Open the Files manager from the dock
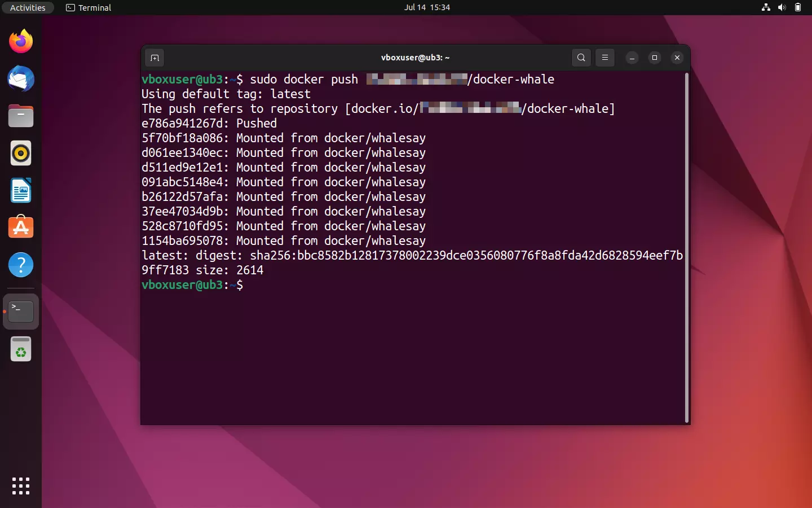The width and height of the screenshot is (812, 508). pyautogui.click(x=20, y=116)
